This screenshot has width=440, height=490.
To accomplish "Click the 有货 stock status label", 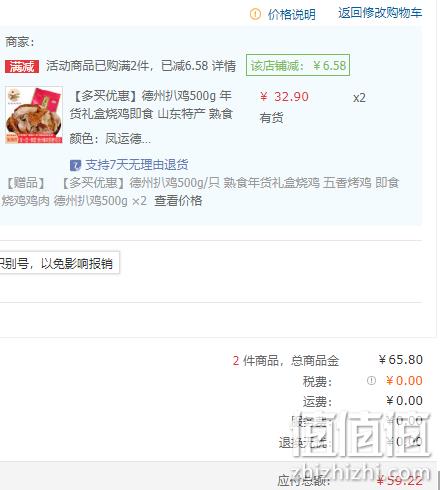I will click(x=271, y=118).
